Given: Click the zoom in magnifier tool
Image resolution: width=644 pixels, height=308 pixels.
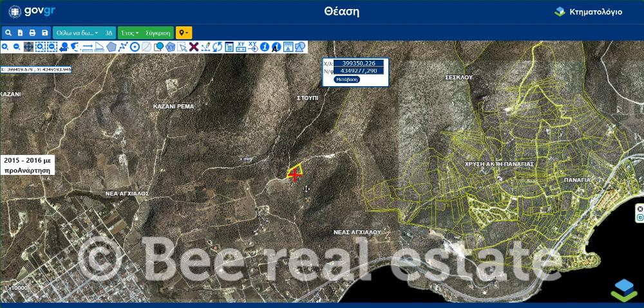Looking at the screenshot, I should [x=5, y=47].
